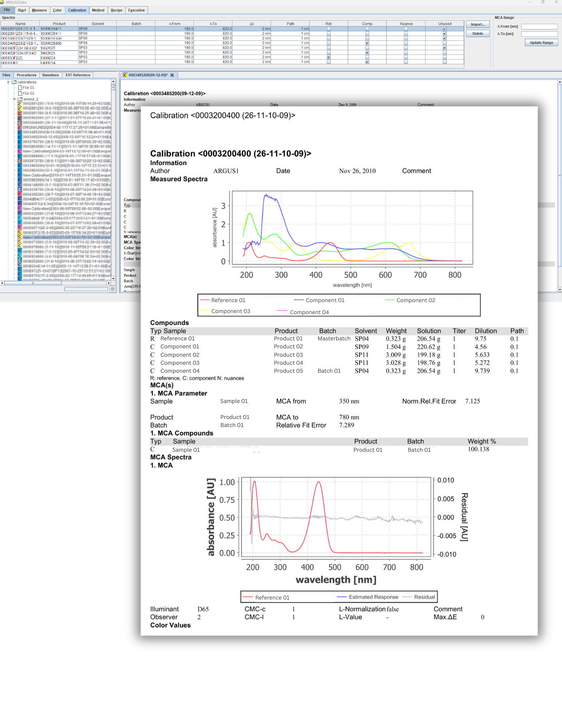Image resolution: width=562 pixels, height=728 pixels.
Task: Click the calibrations folder icon in tree
Action: [x=14, y=82]
